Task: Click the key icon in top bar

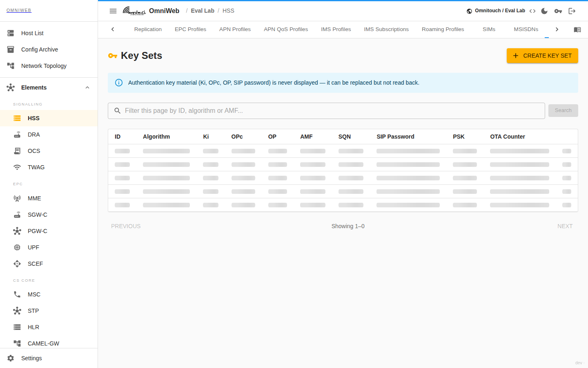Action: point(558,11)
